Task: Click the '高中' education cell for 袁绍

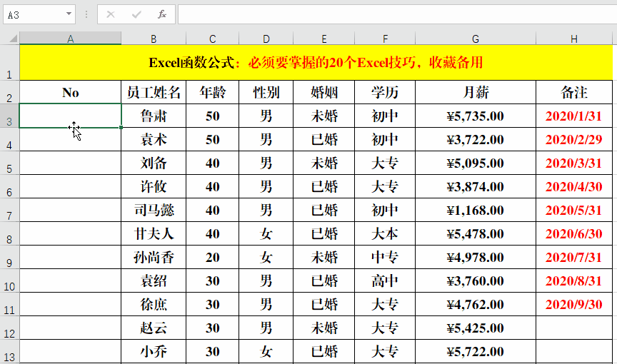Action: click(x=385, y=281)
